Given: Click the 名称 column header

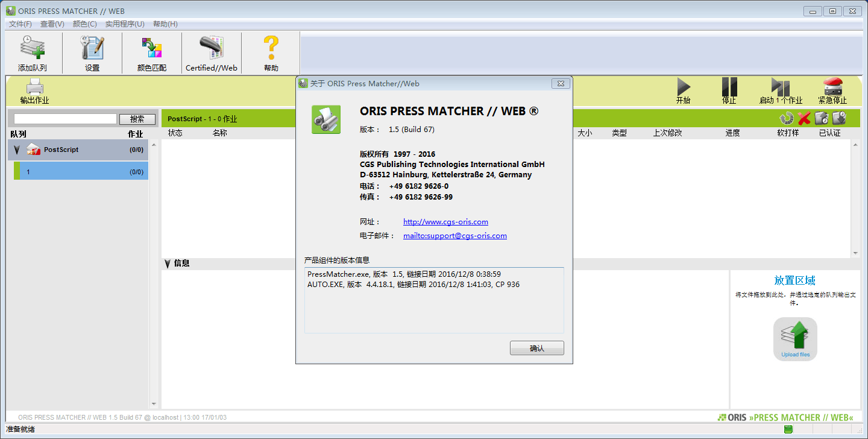Looking at the screenshot, I should (x=220, y=133).
